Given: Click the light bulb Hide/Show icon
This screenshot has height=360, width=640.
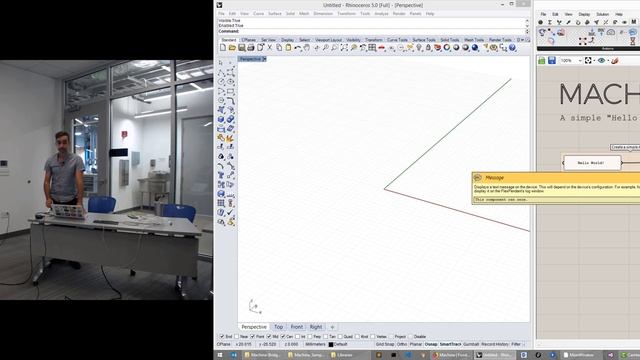Looking at the screenshot, I should (x=419, y=48).
